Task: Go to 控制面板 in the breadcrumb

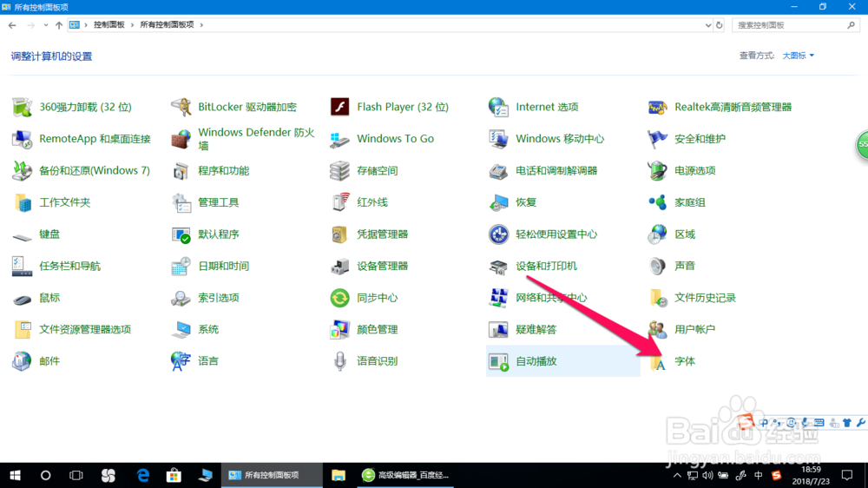Action: pyautogui.click(x=109, y=25)
